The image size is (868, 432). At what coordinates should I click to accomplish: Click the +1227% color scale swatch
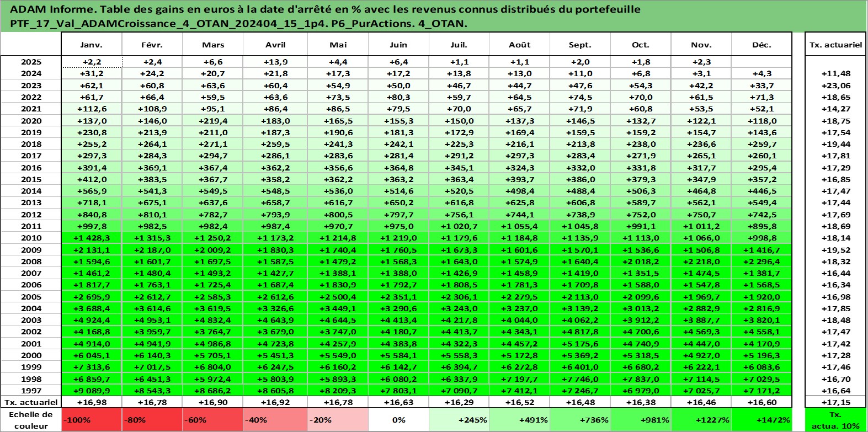pos(701,420)
